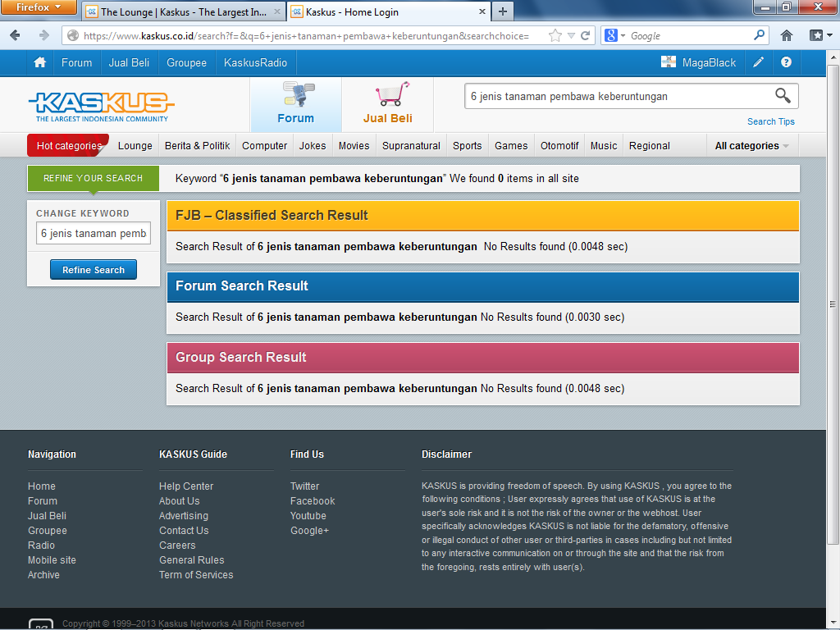
Task: Open the Lounge category
Action: [135, 146]
